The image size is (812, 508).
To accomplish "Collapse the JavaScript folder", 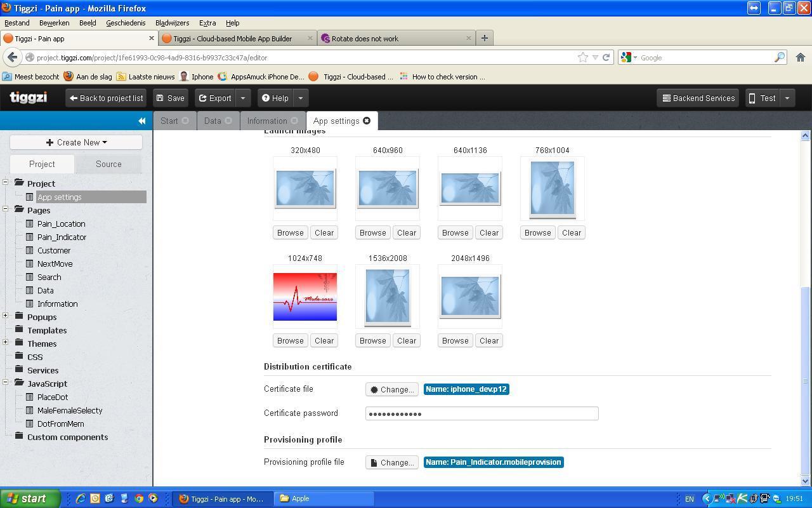I will [6, 383].
